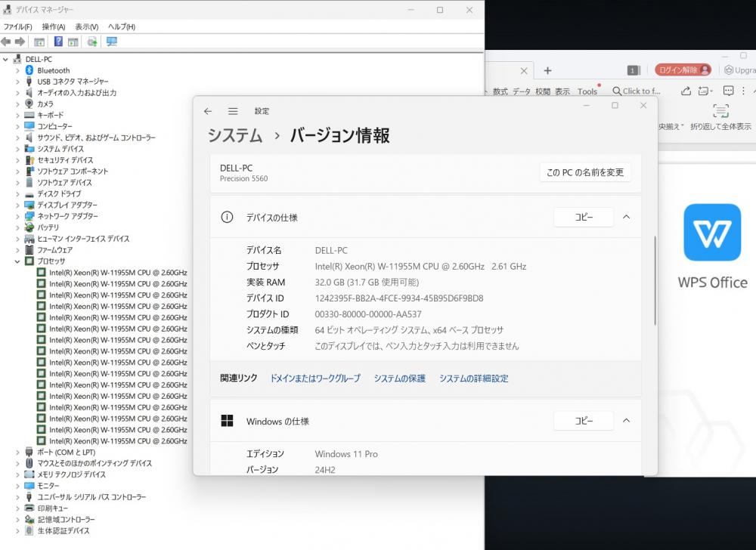Click the WPS Office logo icon
This screenshot has height=550, width=756.
pos(712,232)
